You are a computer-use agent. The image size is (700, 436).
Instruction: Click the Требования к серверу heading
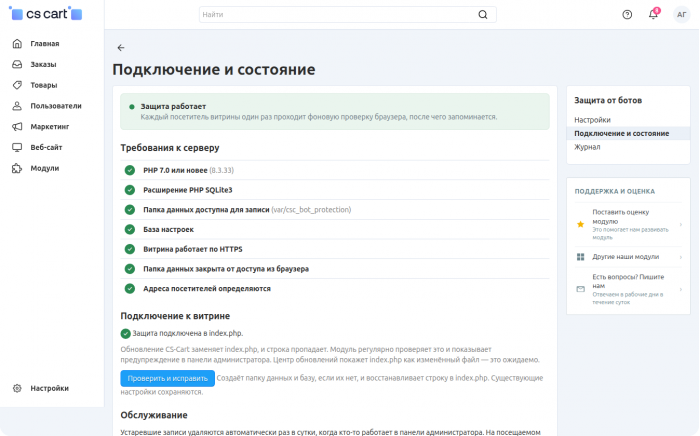(x=170, y=148)
